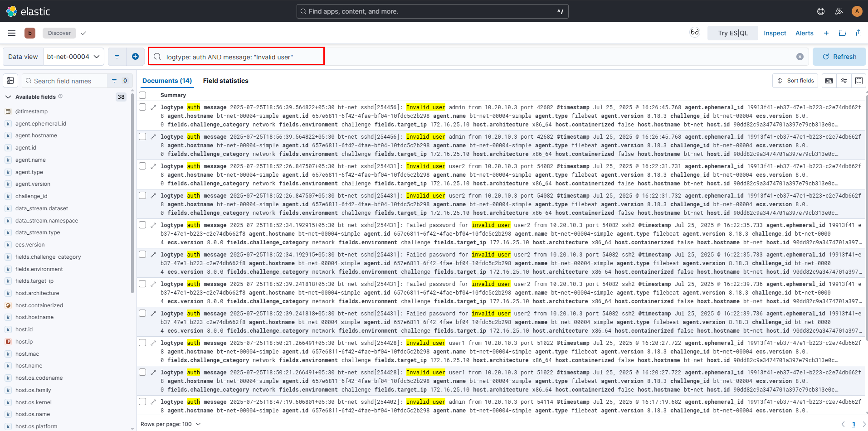This screenshot has height=431, width=868.
Task: Click the Refresh button
Action: pos(839,57)
